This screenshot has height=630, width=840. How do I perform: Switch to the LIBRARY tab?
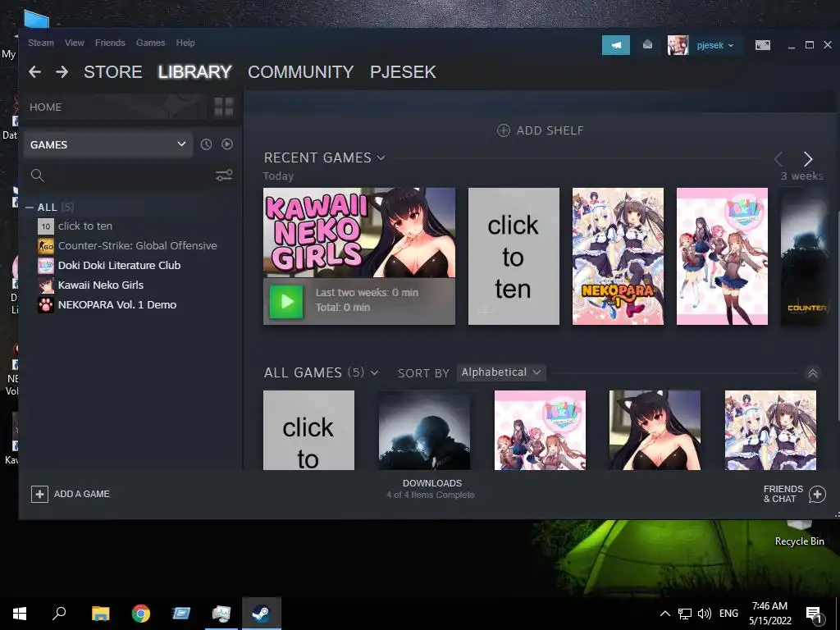pyautogui.click(x=195, y=72)
